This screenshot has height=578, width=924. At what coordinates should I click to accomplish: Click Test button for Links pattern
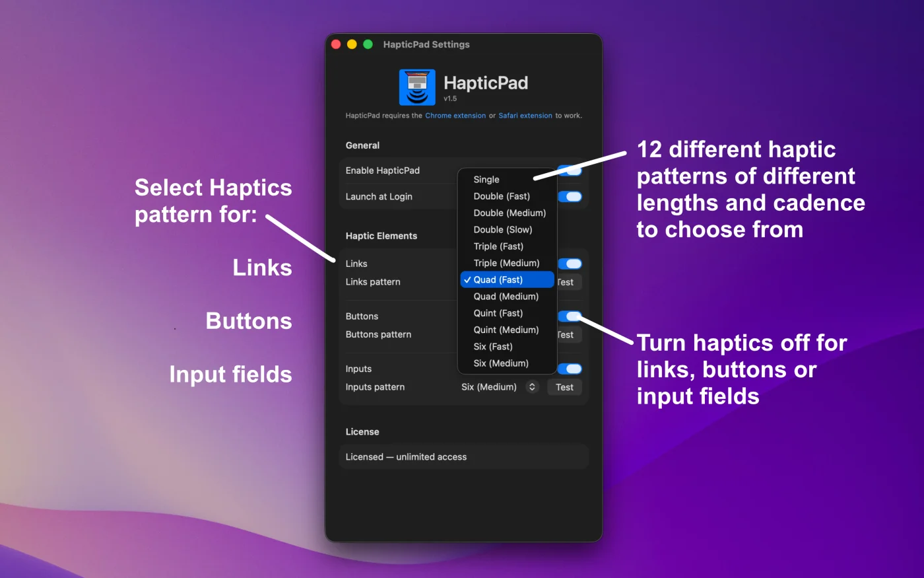click(x=569, y=282)
